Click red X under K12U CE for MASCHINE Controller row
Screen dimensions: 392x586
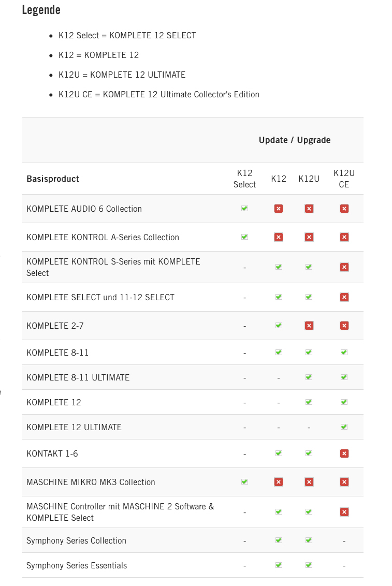(x=344, y=512)
